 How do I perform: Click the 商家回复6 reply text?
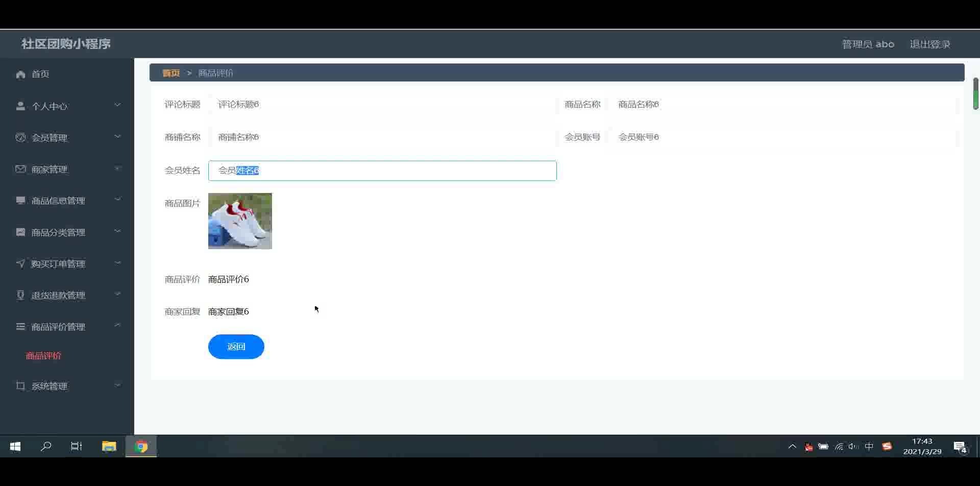(x=229, y=311)
